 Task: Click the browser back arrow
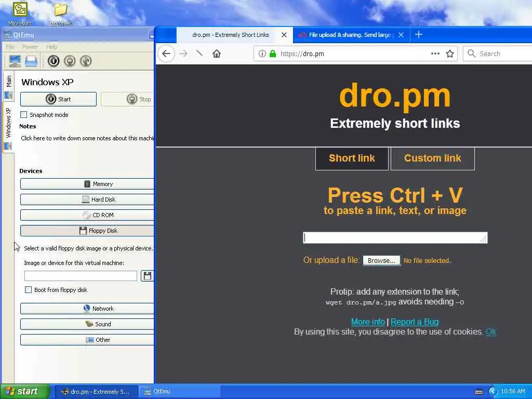(166, 54)
